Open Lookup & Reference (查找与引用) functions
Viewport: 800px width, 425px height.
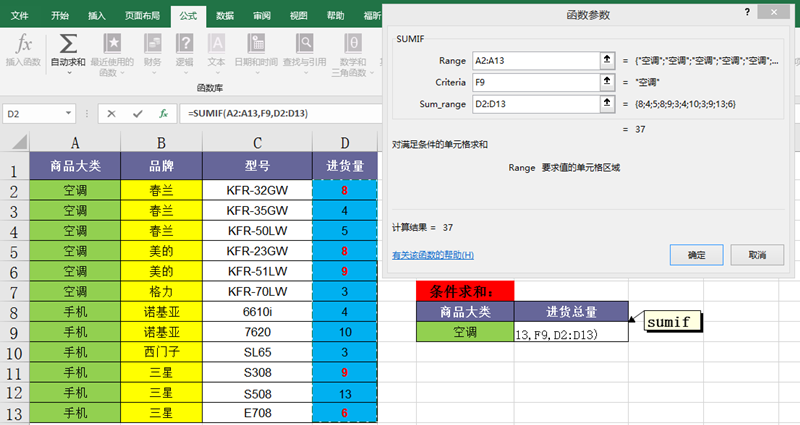(305, 44)
